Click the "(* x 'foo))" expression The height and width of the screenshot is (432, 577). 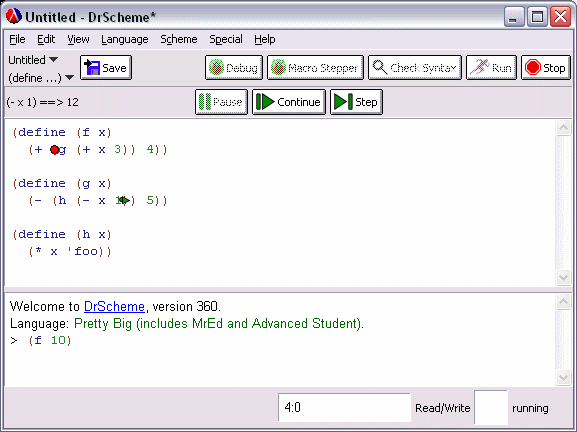70,251
